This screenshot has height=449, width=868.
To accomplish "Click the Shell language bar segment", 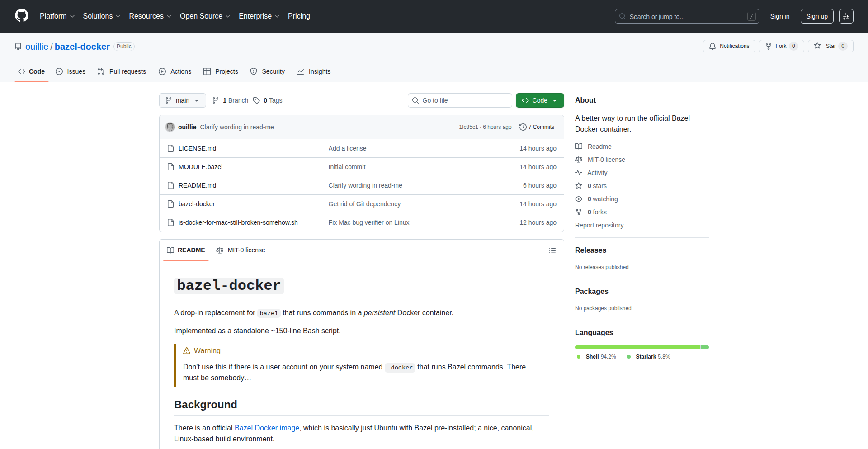I will (637, 347).
